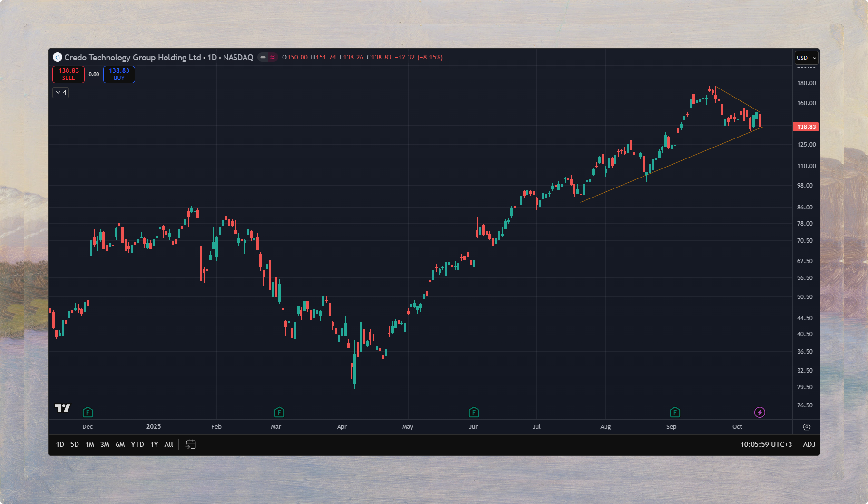The image size is (868, 504).
Task: Open the December earnings marker icon
Action: (x=88, y=412)
